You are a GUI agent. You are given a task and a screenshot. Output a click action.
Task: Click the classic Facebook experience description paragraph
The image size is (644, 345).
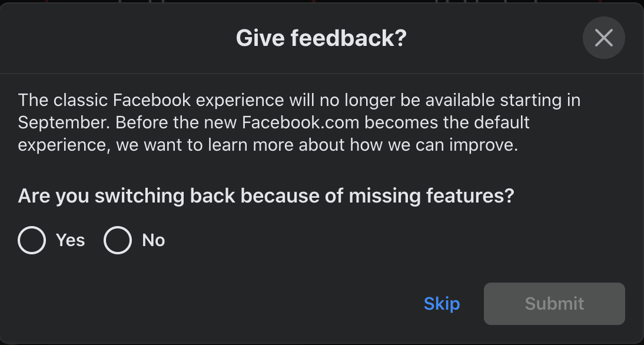[x=299, y=122]
